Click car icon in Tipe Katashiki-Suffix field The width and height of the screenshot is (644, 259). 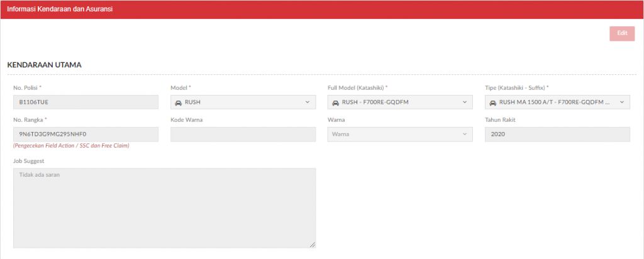point(492,102)
